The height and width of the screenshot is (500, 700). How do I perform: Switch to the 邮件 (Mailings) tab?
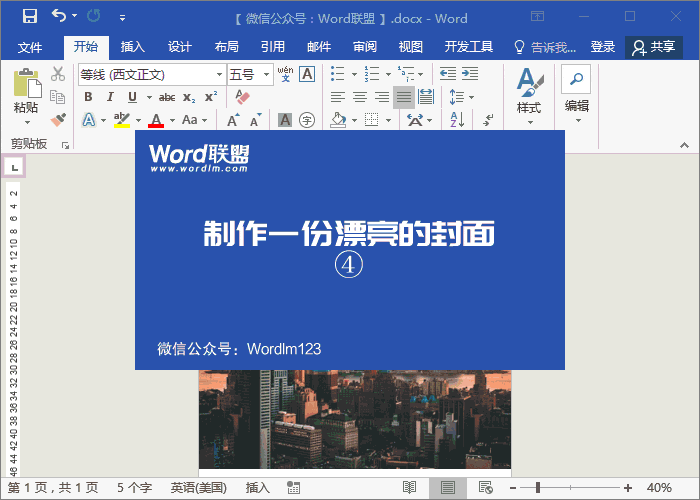319,47
